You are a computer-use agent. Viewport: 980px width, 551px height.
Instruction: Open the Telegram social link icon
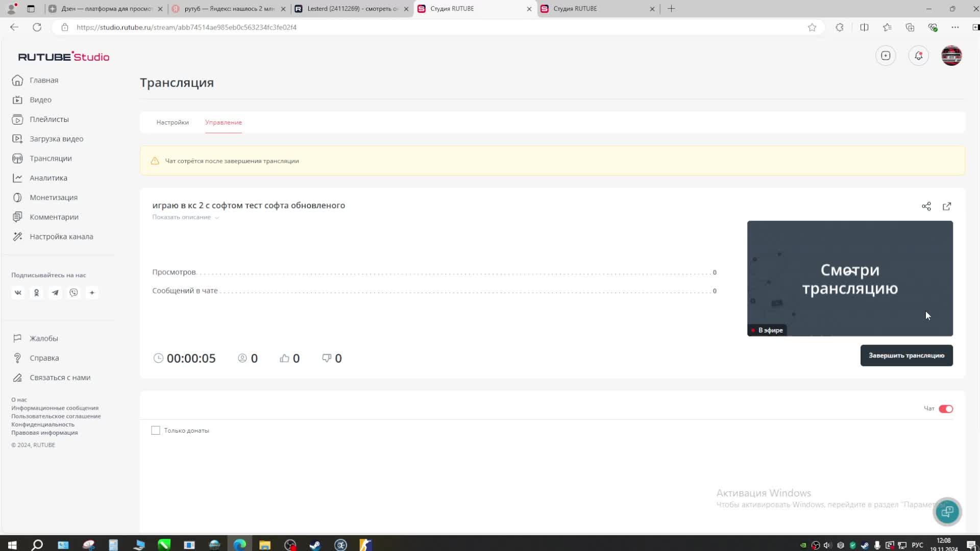tap(55, 293)
